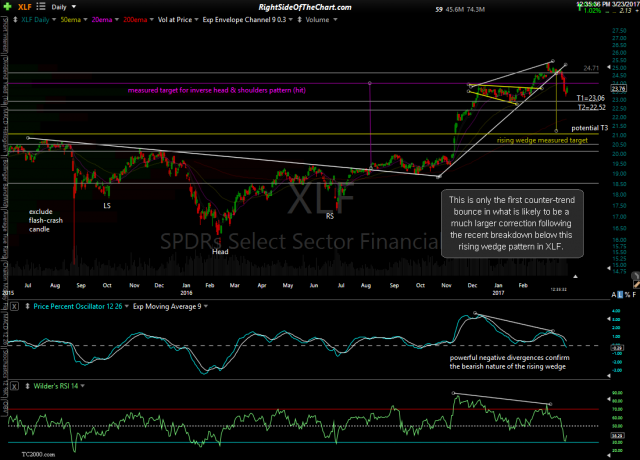
Task: Open Exp Moving Average 9 dropdown
Action: (x=206, y=306)
